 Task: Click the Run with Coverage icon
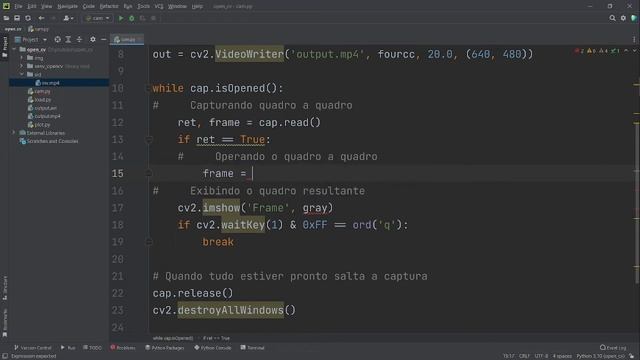click(142, 18)
